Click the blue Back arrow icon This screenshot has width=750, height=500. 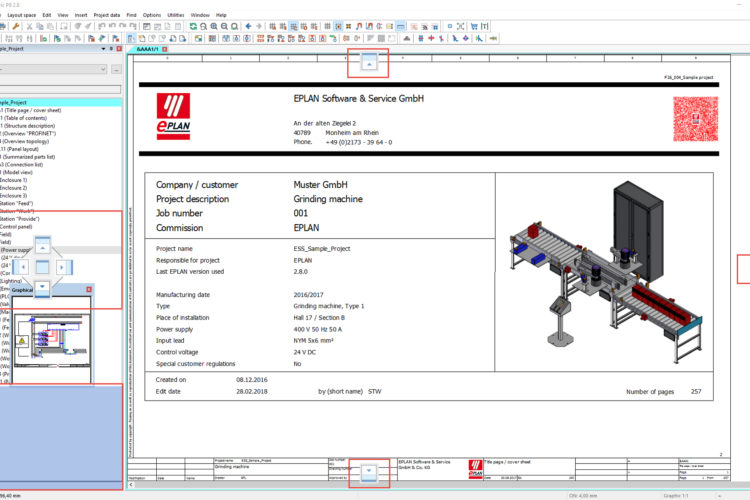(248, 26)
